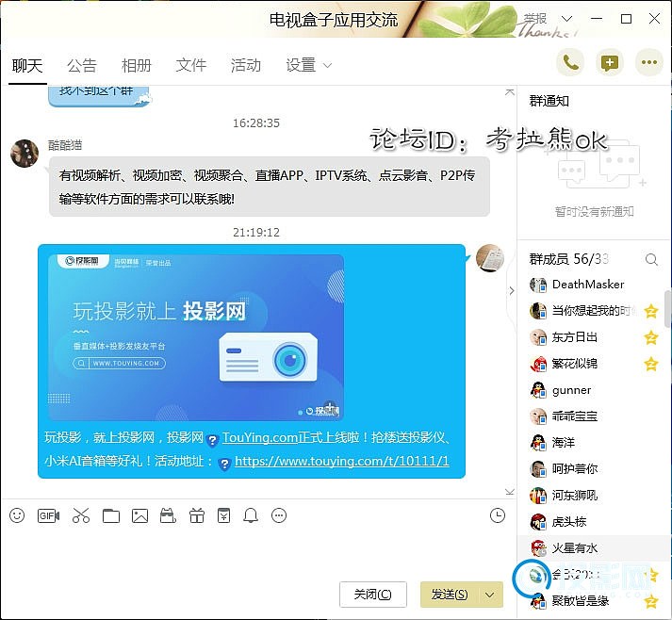Select member 东方日出

[593, 337]
